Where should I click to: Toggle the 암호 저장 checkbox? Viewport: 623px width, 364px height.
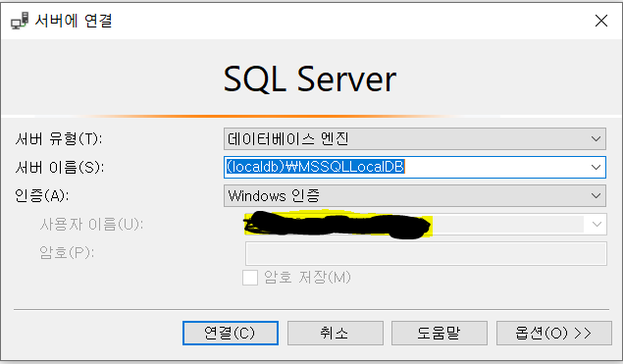coord(250,278)
